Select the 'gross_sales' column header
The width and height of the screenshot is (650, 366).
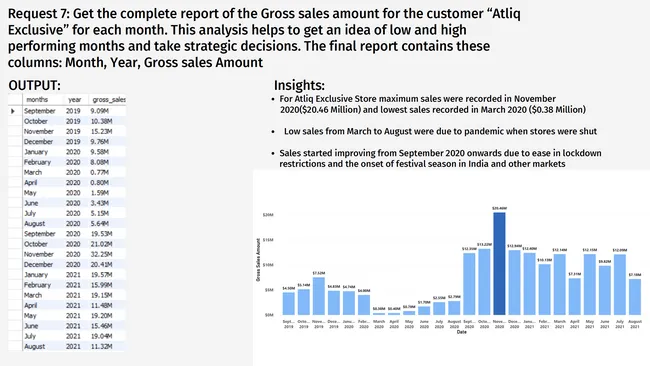tap(109, 99)
